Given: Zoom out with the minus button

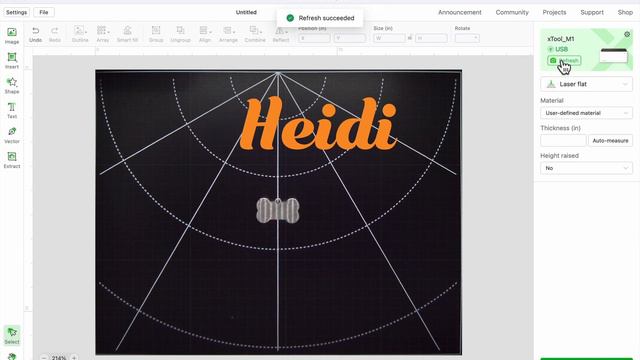Looking at the screenshot, I should [44, 358].
